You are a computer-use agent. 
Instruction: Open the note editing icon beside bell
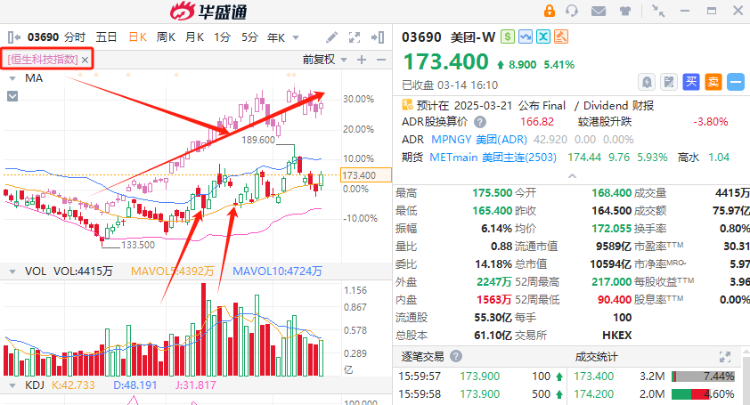tap(669, 82)
